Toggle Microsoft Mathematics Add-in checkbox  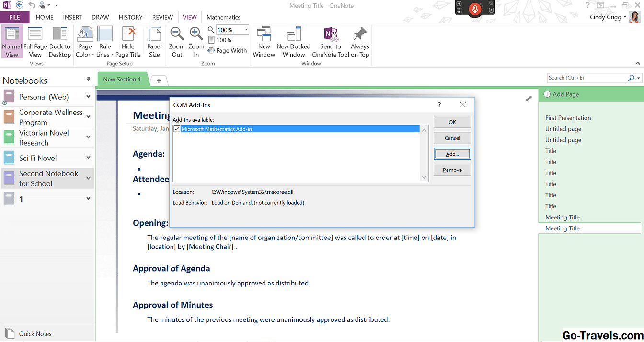tap(177, 129)
